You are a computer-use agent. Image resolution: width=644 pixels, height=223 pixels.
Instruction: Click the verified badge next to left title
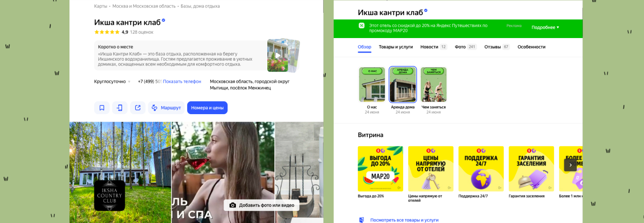[163, 20]
